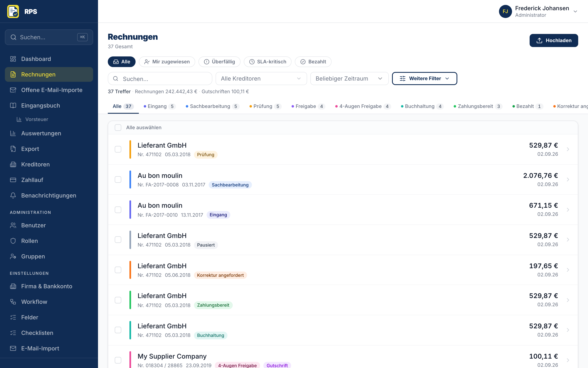The height and width of the screenshot is (368, 588).
Task: Open the 2.076,76 € invoice row chevron
Action: tap(568, 180)
